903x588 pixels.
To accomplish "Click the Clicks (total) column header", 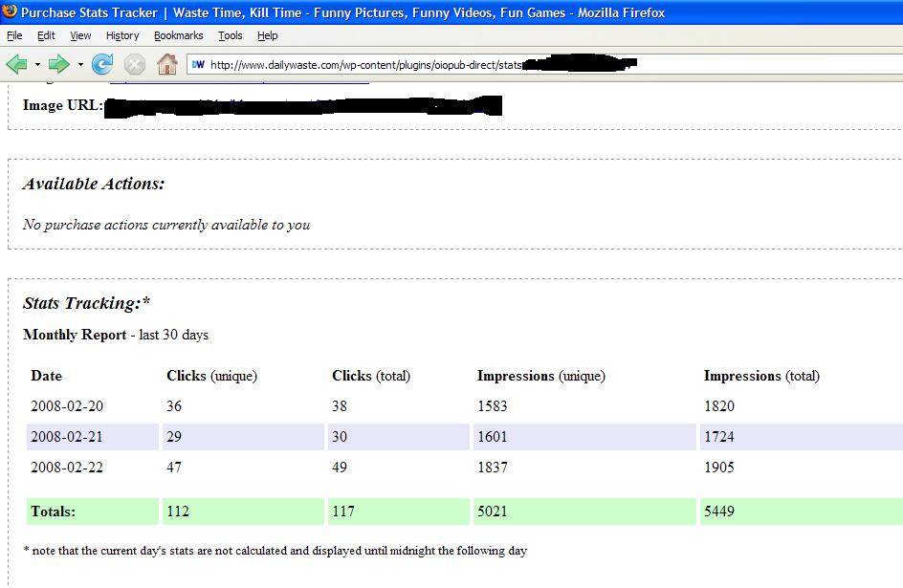I will coord(371,376).
